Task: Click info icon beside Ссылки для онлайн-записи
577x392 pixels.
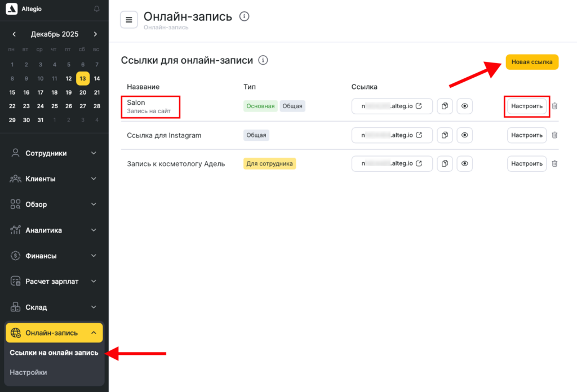Action: click(263, 60)
